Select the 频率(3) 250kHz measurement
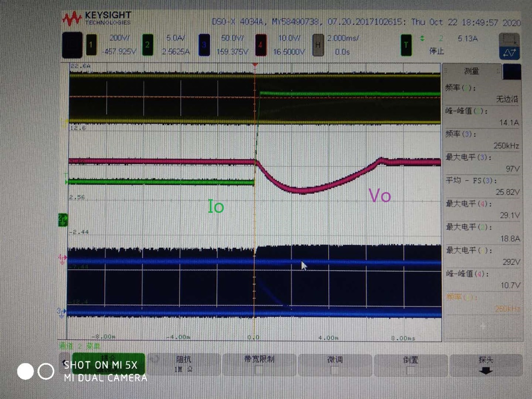This screenshot has width=532, height=399. point(482,140)
